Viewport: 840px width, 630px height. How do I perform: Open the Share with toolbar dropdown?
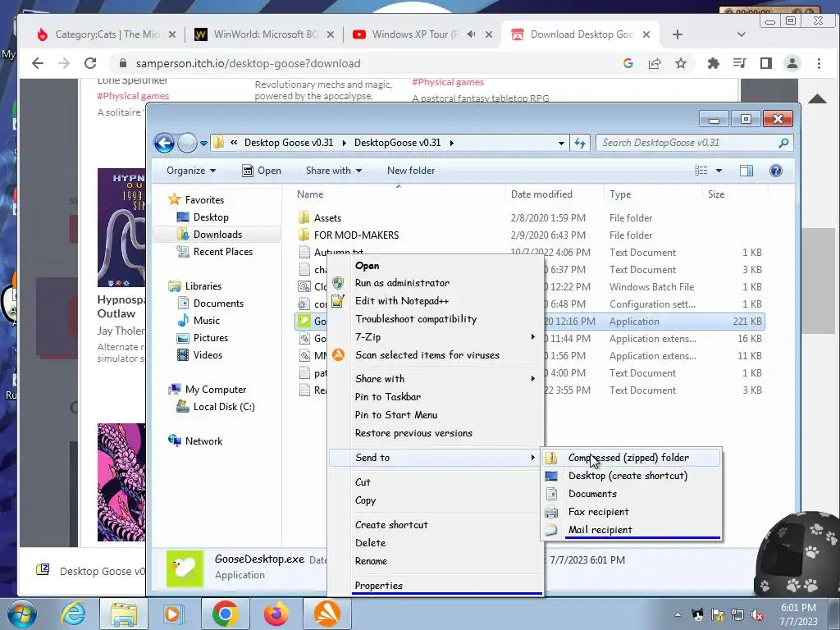pyautogui.click(x=334, y=171)
